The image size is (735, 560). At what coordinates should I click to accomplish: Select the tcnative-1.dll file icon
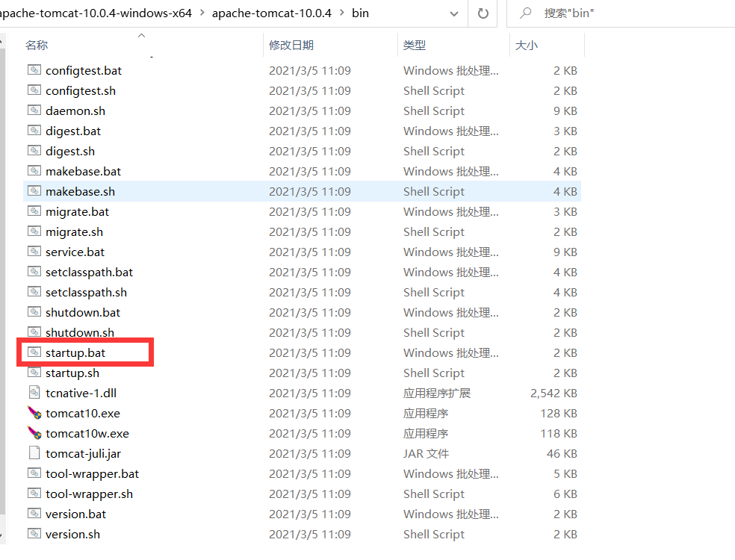pyautogui.click(x=34, y=393)
